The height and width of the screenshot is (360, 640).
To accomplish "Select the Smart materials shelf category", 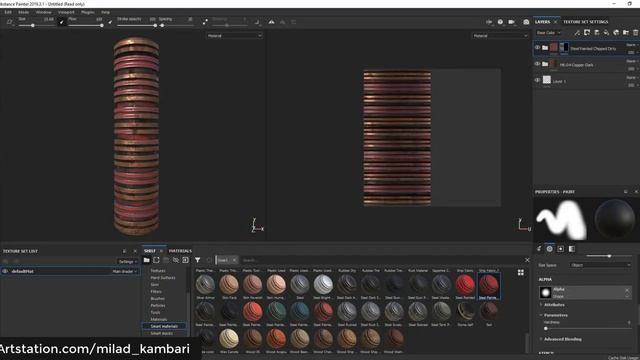I will pyautogui.click(x=164, y=326).
